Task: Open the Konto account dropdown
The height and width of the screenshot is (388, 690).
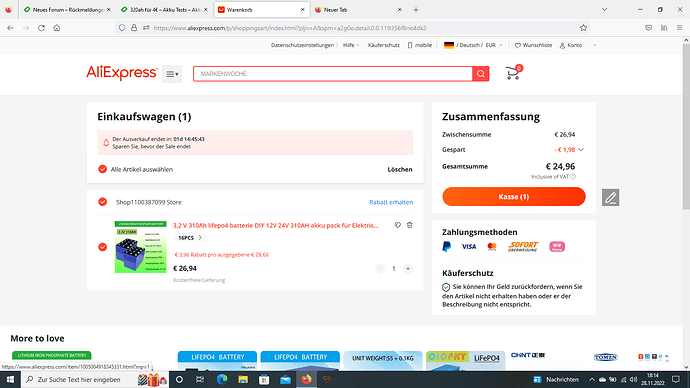Action: (578, 45)
